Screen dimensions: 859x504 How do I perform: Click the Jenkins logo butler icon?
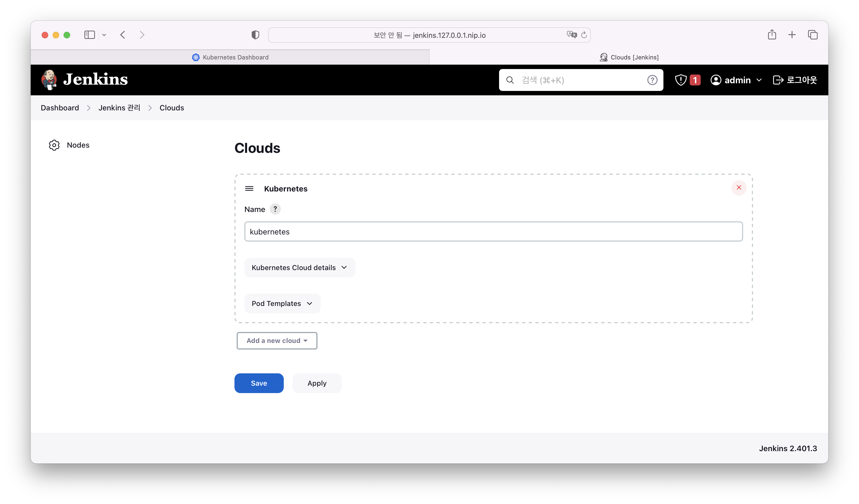(49, 80)
